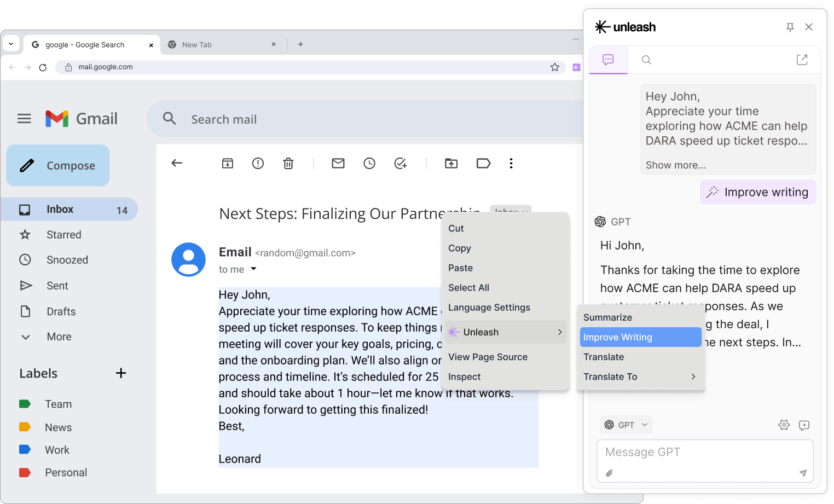834x504 pixels.
Task: Open Unleash chat settings gear
Action: [x=784, y=425]
